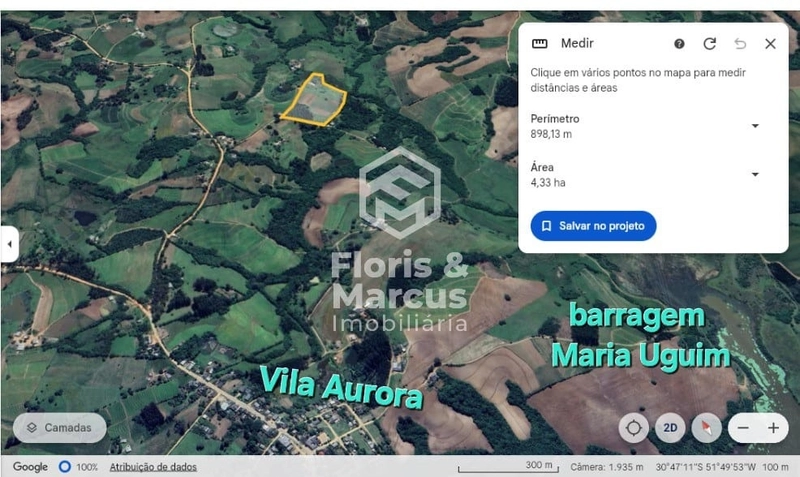Open the Camadas layers button
The height and width of the screenshot is (477, 800).
(60, 428)
